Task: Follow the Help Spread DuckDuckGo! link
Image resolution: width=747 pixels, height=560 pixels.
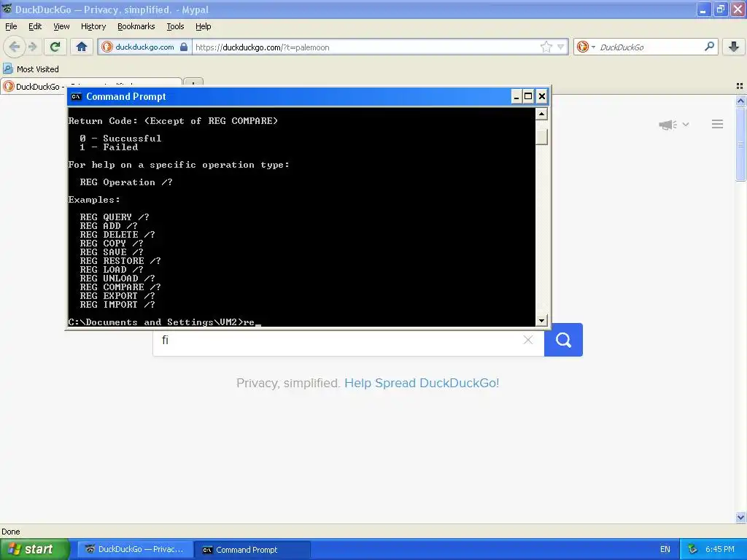Action: point(422,383)
